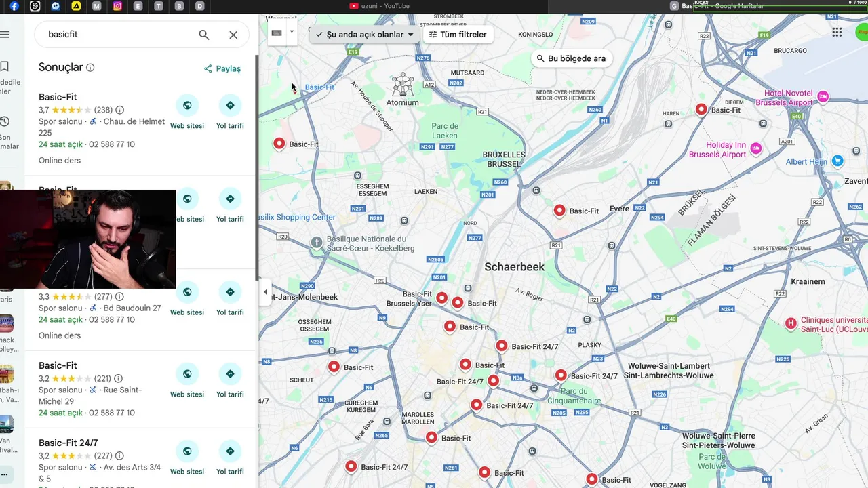
Task: Toggle the Şu anda açık olanlar filter
Action: [x=365, y=35]
